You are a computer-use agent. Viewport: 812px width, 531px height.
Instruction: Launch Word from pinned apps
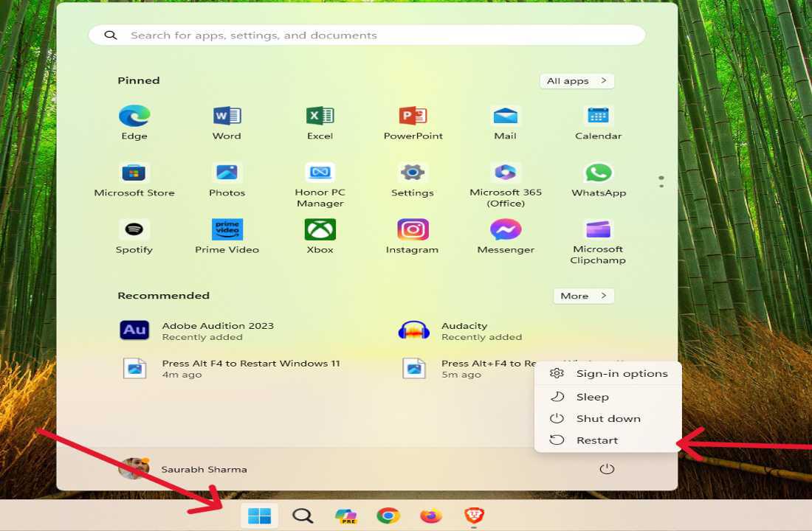click(x=227, y=122)
